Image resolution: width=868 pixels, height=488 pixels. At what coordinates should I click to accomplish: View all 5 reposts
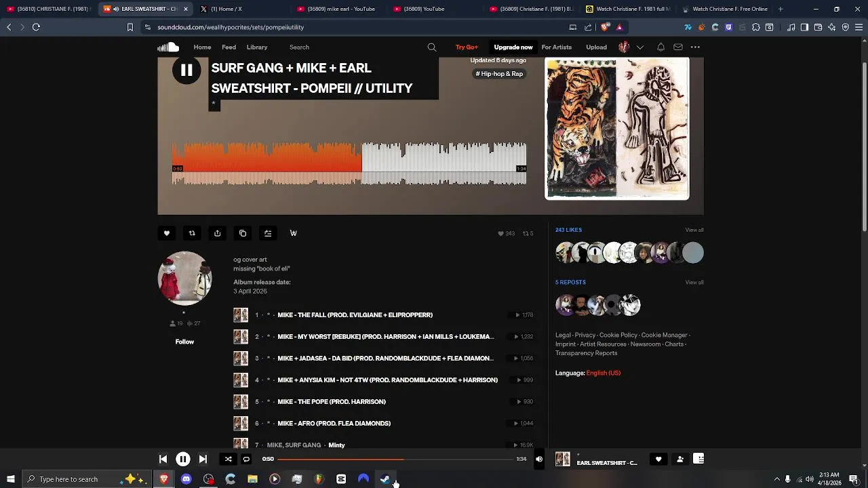tap(694, 282)
